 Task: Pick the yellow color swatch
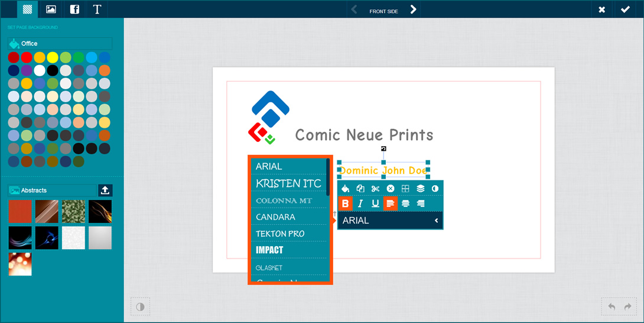tap(53, 57)
